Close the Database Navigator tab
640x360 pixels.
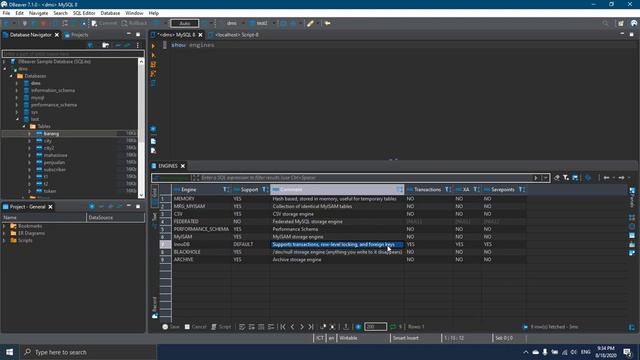click(x=57, y=35)
